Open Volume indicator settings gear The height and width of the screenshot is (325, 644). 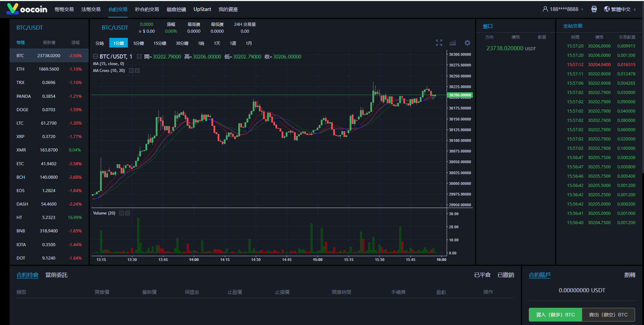[x=122, y=213]
